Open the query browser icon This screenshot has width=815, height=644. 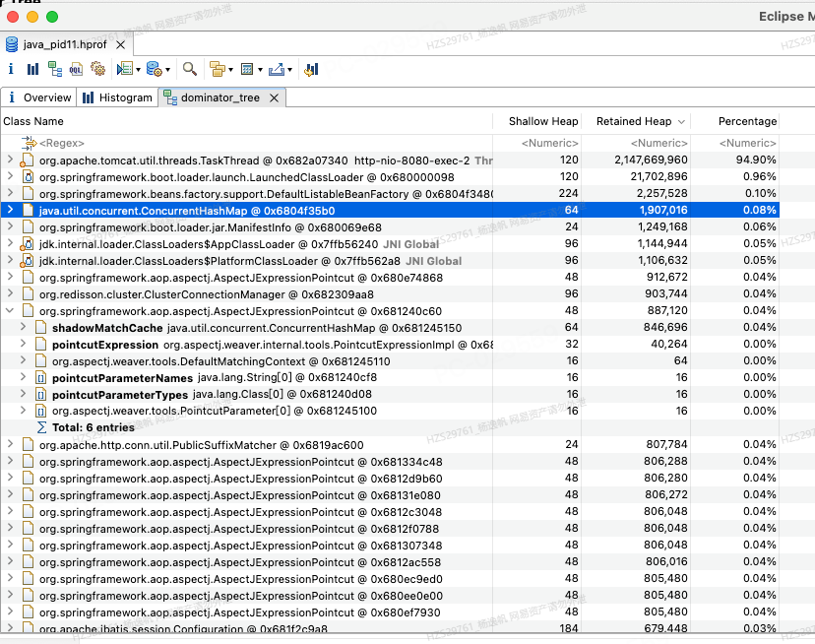(154, 69)
